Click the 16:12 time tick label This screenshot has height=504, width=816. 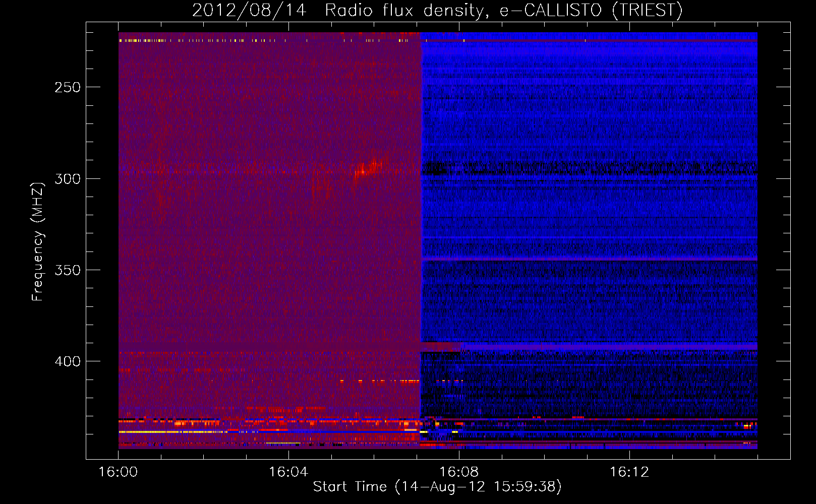tap(629, 472)
